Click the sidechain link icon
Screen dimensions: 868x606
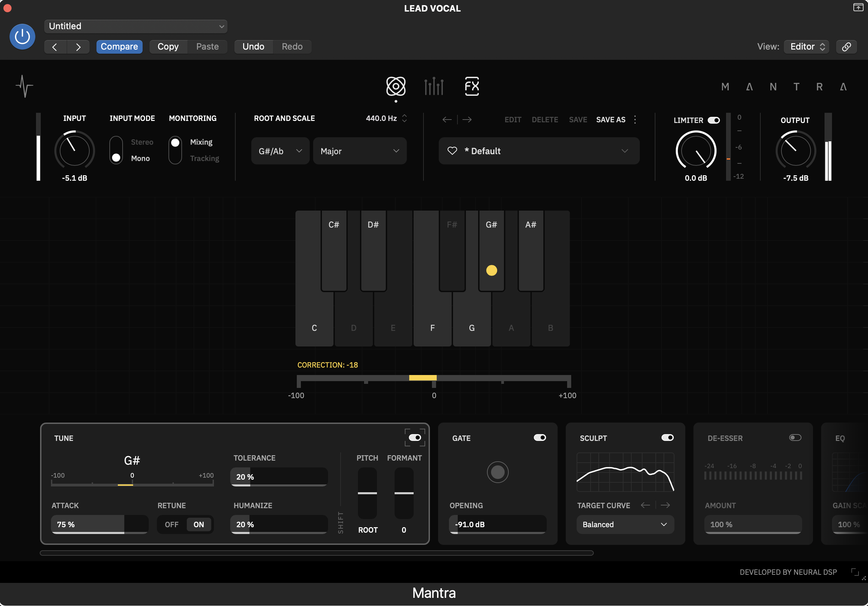(846, 47)
